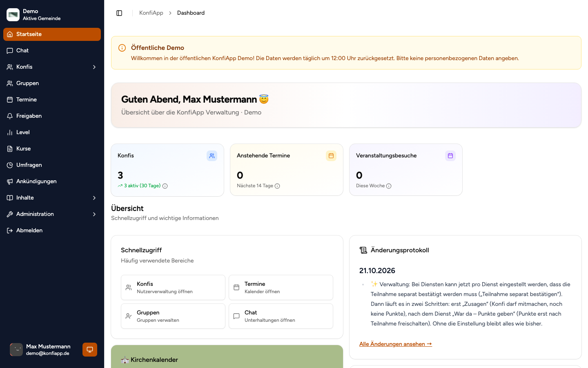This screenshot has height=368, width=588.
Task: Open Chat from the sidebar
Action: (x=52, y=51)
